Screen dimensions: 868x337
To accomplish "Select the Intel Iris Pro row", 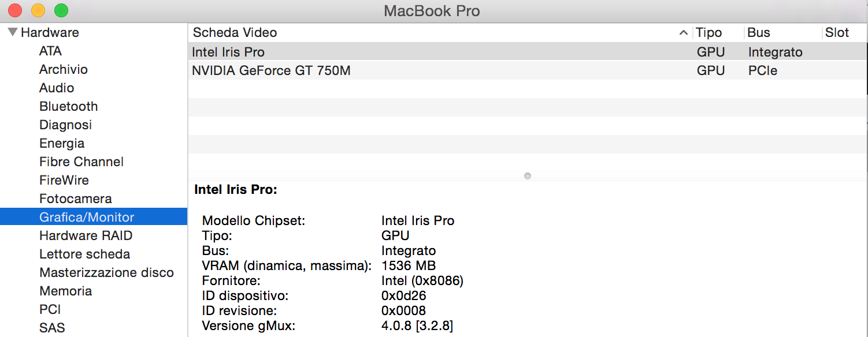I will (x=527, y=52).
